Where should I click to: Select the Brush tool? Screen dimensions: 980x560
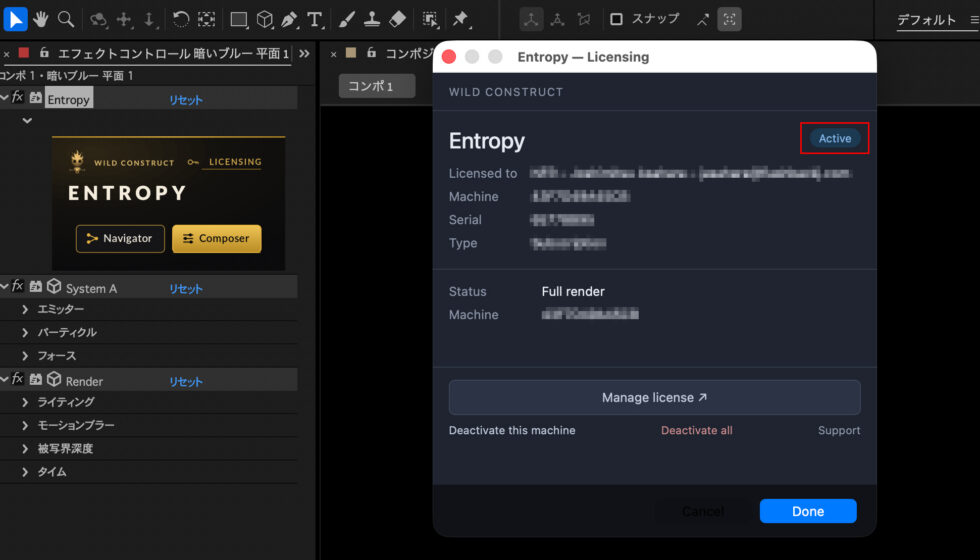[x=346, y=19]
